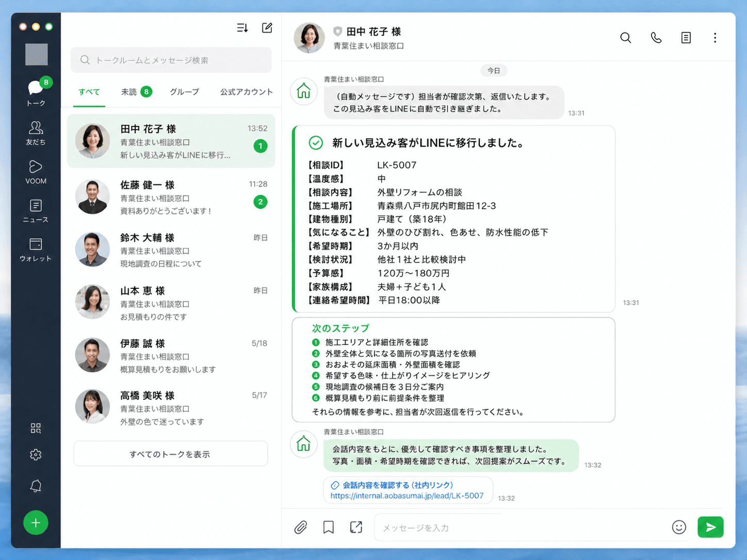Open settings gear in the sidebar
747x560 pixels.
tap(36, 455)
